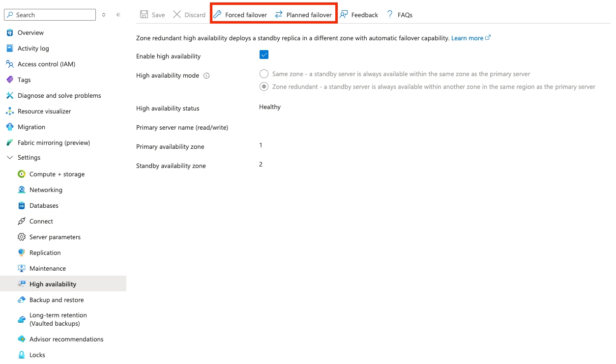Click the high availability mode info icon
The width and height of the screenshot is (616, 364).
click(206, 76)
